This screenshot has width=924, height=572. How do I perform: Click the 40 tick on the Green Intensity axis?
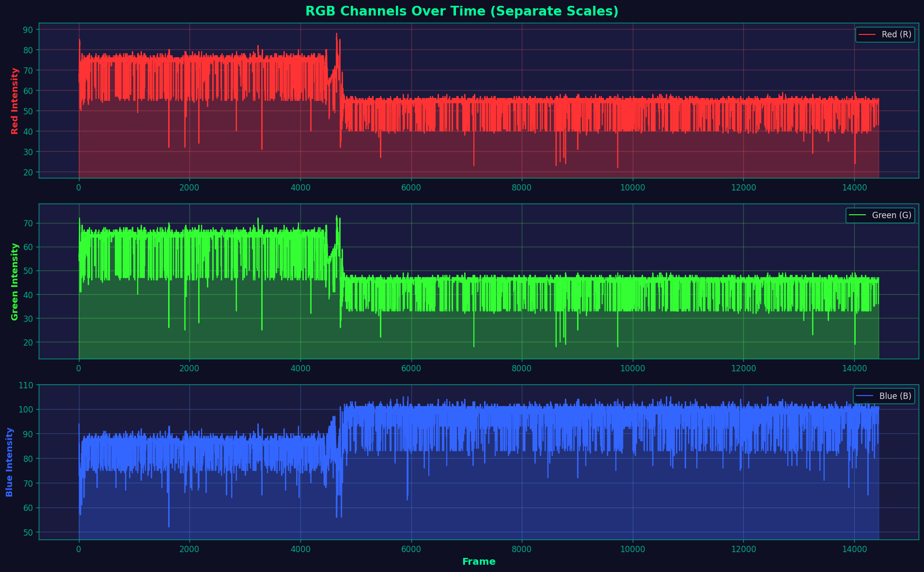(28, 295)
